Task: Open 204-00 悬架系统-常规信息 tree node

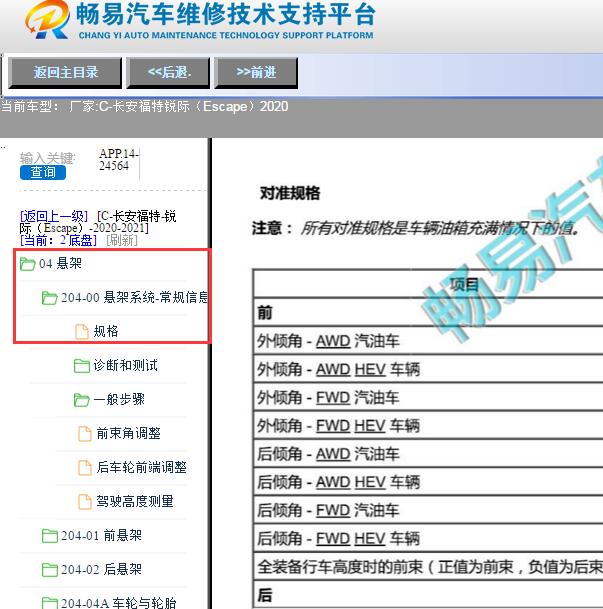Action: pos(135,298)
